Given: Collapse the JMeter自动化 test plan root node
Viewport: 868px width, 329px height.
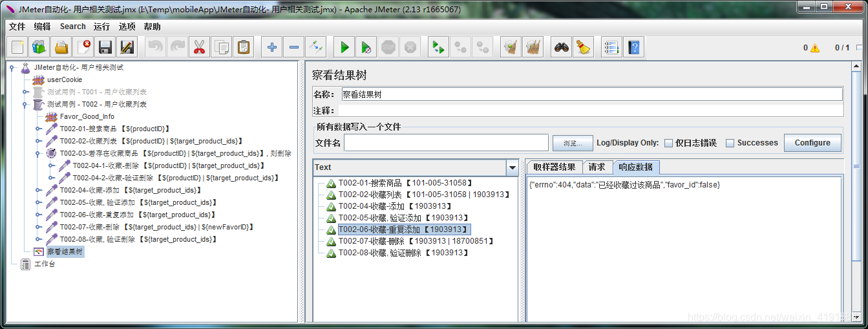Looking at the screenshot, I should click(x=12, y=67).
